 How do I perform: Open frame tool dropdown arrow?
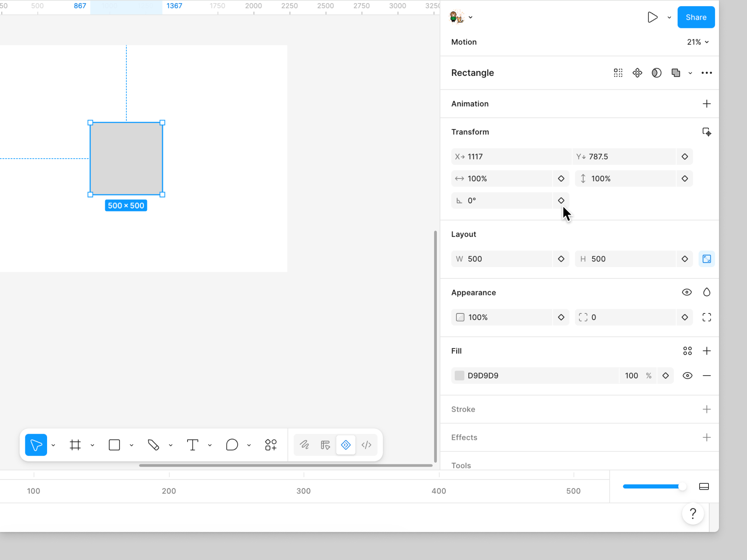point(92,445)
